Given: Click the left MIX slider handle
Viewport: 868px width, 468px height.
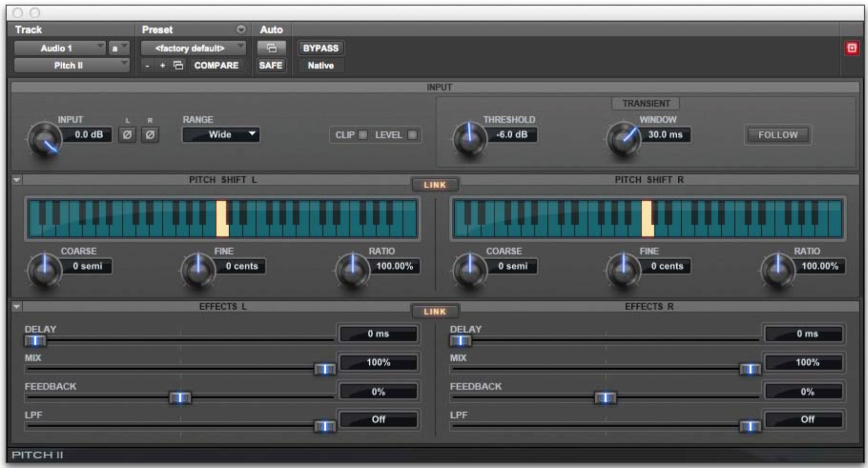Looking at the screenshot, I should (x=325, y=370).
